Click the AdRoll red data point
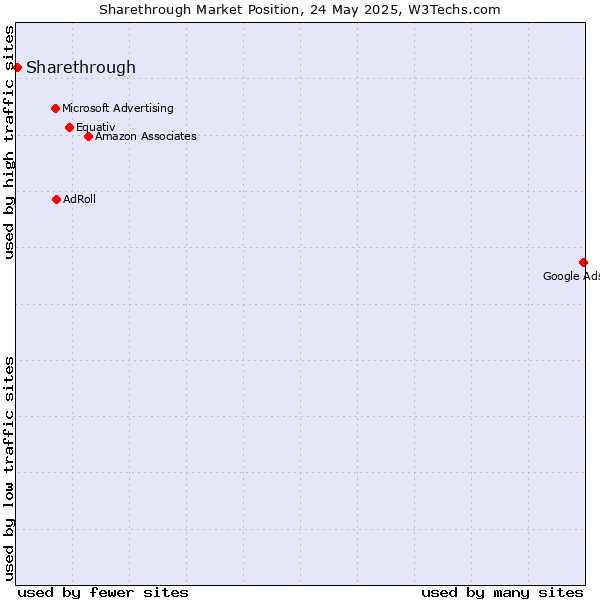This screenshot has width=600, height=600. pos(56,199)
